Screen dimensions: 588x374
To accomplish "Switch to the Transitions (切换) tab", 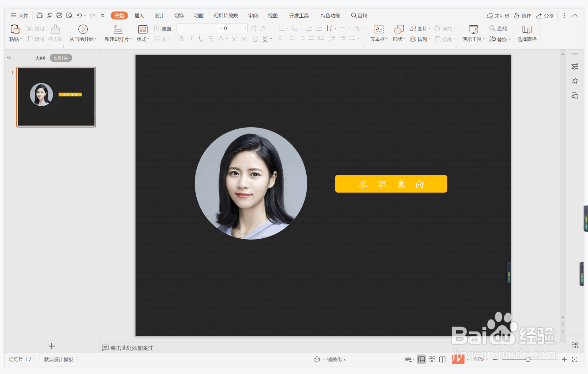I will [179, 16].
